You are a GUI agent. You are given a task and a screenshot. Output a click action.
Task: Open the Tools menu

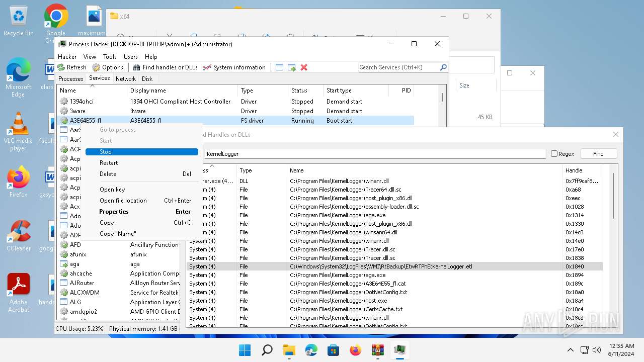pos(110,57)
